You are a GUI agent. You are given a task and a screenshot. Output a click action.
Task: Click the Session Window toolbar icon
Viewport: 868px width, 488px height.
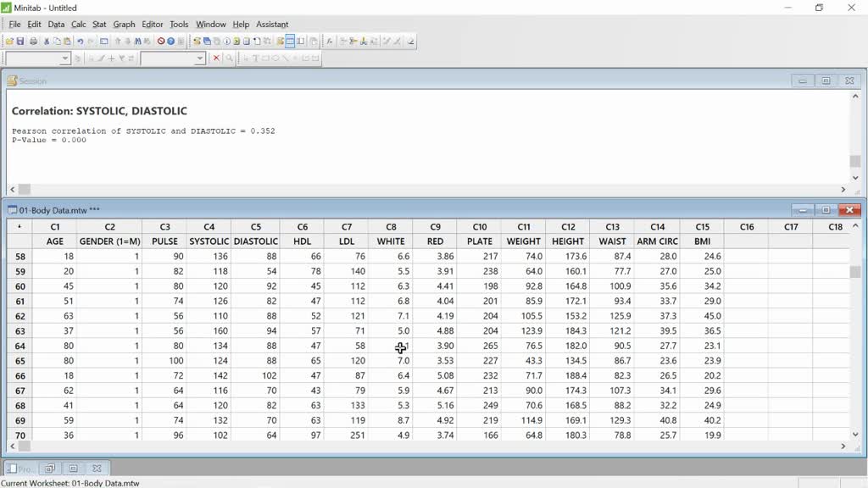click(x=280, y=42)
